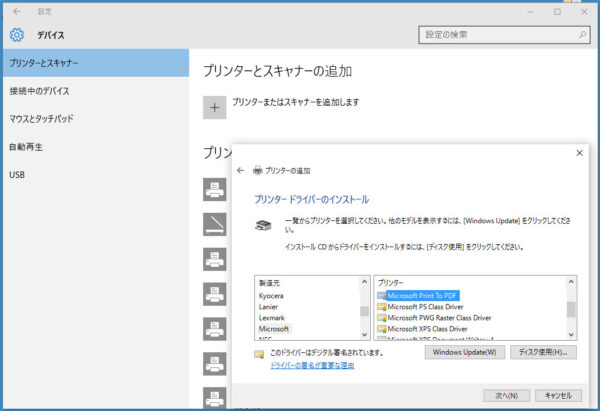Click the 製造元 column header

pos(269,283)
